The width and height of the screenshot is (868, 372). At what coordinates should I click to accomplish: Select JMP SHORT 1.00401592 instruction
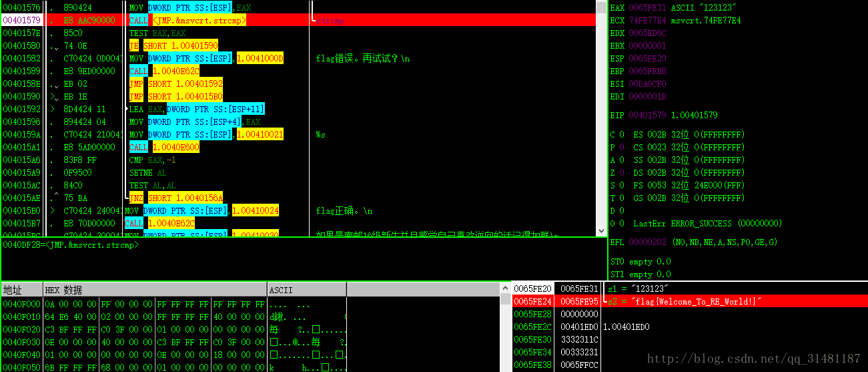tap(175, 84)
